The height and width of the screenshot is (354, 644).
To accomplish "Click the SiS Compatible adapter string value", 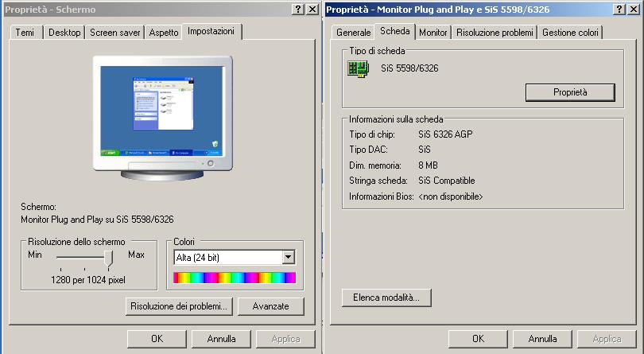I will coord(447,181).
